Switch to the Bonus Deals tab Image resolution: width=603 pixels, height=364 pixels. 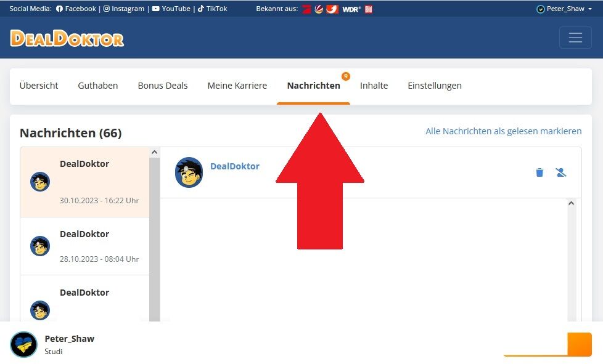163,86
